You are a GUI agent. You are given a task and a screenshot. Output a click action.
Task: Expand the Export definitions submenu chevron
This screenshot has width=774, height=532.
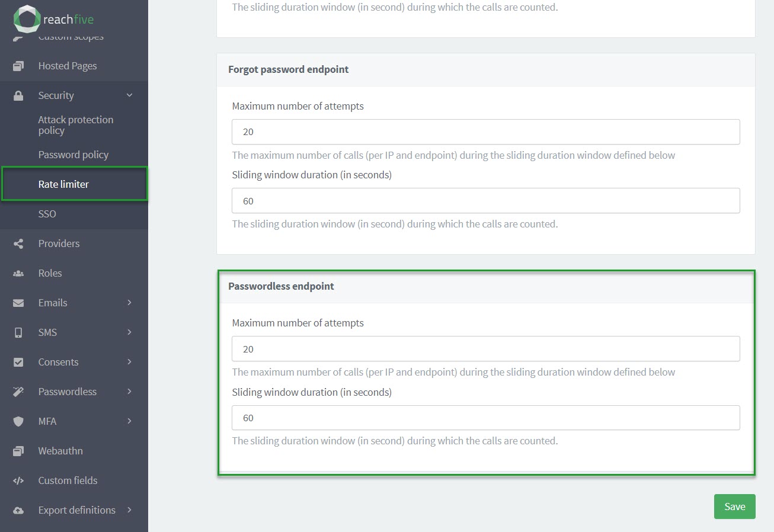point(129,510)
